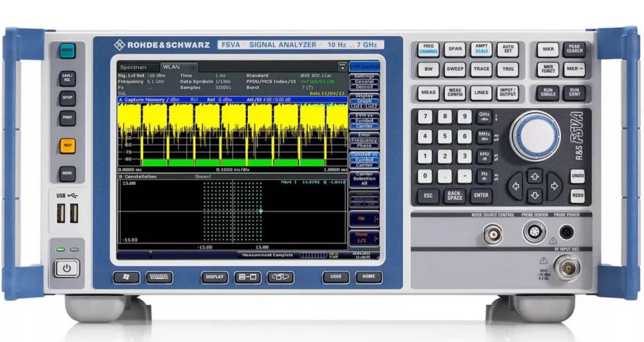Viewport: 644px width, 342px height.
Task: Click the BACKSPACE key
Action: click(x=455, y=196)
